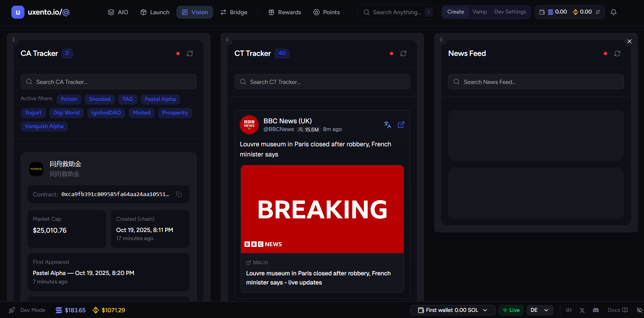Toggle the Prosperity filter chip
The image size is (644, 318).
175,113
